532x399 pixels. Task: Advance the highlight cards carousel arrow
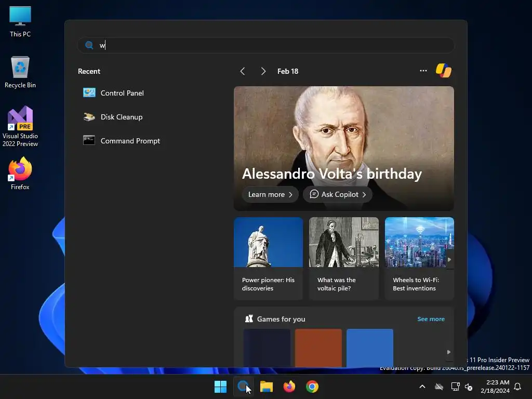click(x=449, y=260)
